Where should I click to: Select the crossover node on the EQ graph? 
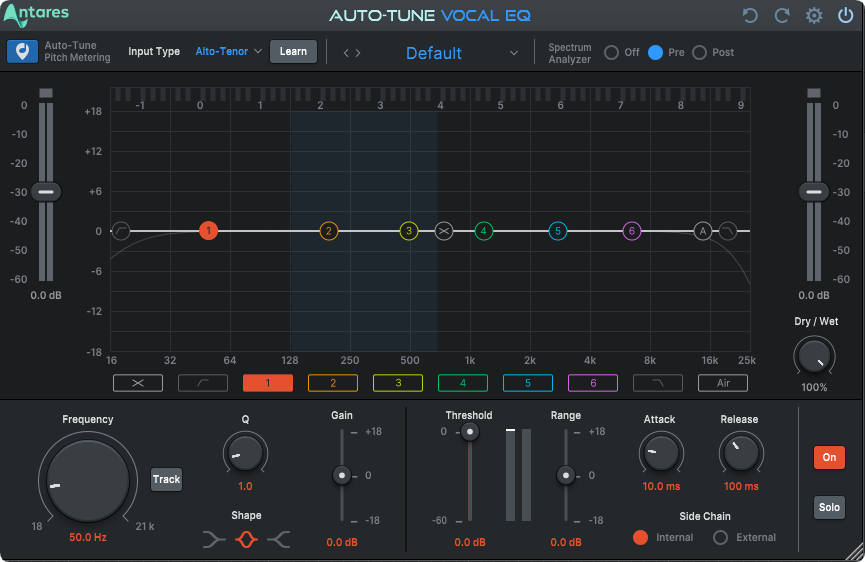(x=444, y=231)
